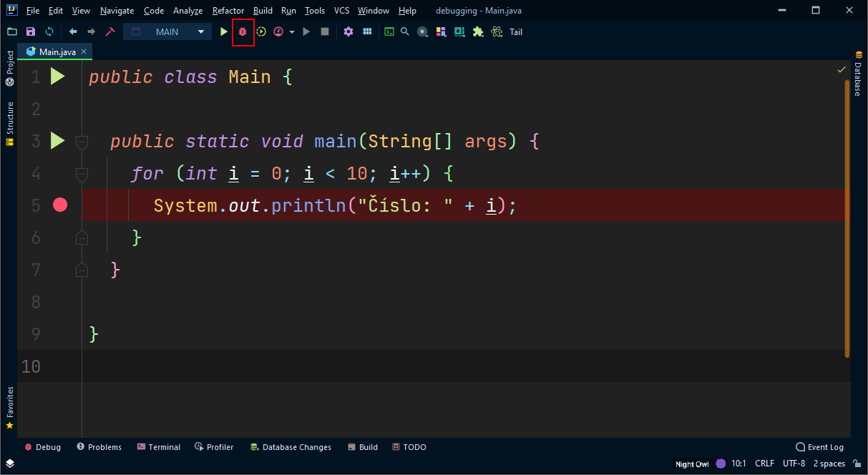
Task: Toggle the breakpoint on line 5
Action: coord(59,205)
